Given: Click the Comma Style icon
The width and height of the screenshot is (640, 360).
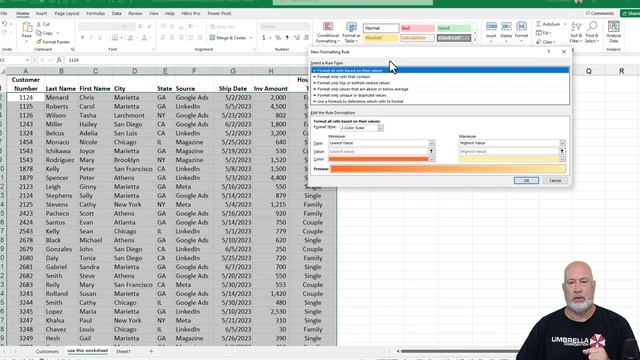Looking at the screenshot, I should pyautogui.click(x=287, y=38).
